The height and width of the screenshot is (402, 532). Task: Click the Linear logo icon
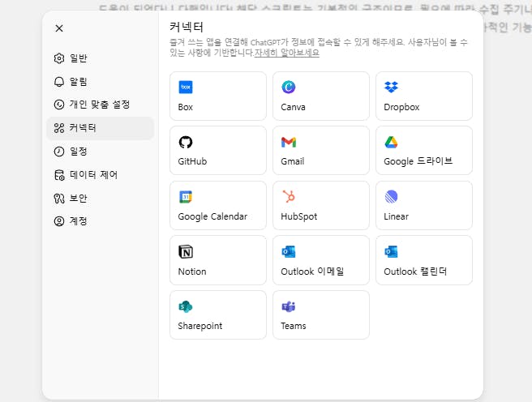pyautogui.click(x=391, y=197)
